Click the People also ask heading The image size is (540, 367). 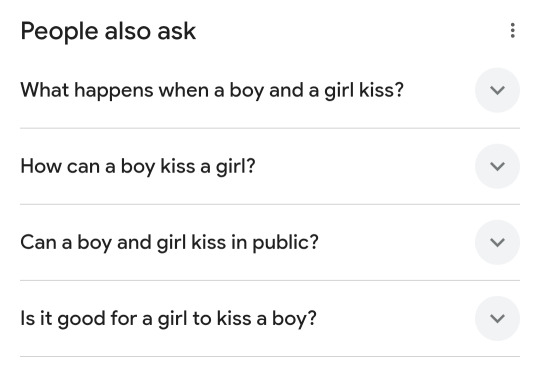pyautogui.click(x=108, y=31)
